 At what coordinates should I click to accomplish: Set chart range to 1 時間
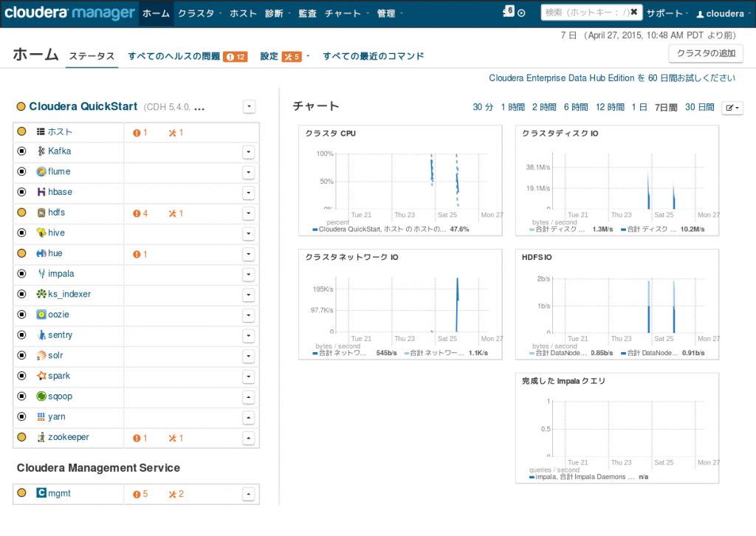point(512,107)
